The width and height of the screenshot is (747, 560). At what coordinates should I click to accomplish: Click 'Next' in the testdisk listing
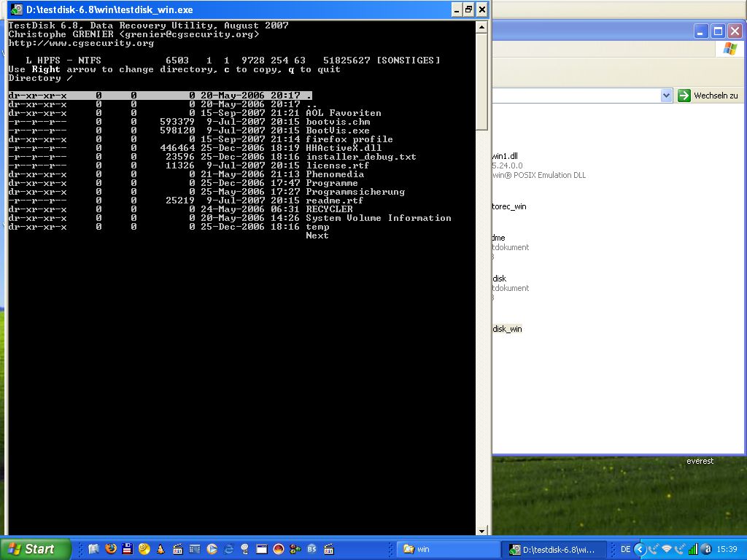(x=317, y=236)
